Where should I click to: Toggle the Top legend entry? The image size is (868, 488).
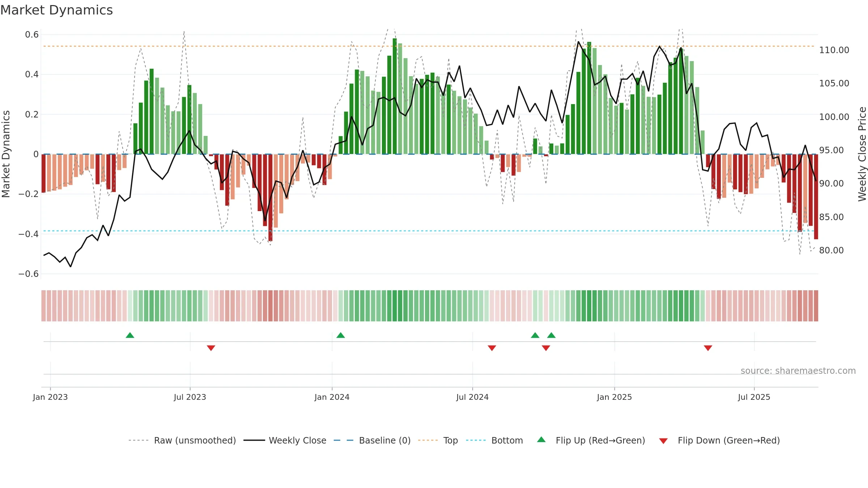[438, 440]
